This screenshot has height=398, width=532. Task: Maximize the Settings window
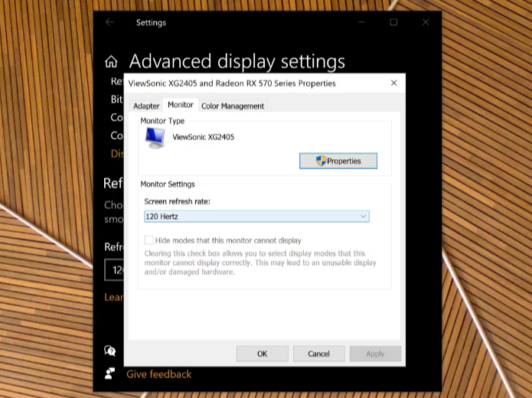coord(393,22)
